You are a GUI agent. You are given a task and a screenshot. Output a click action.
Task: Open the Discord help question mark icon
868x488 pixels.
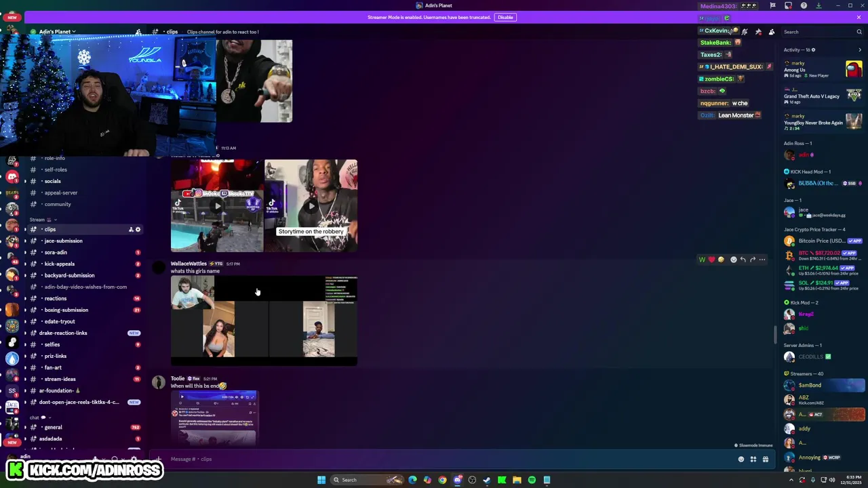coord(804,5)
